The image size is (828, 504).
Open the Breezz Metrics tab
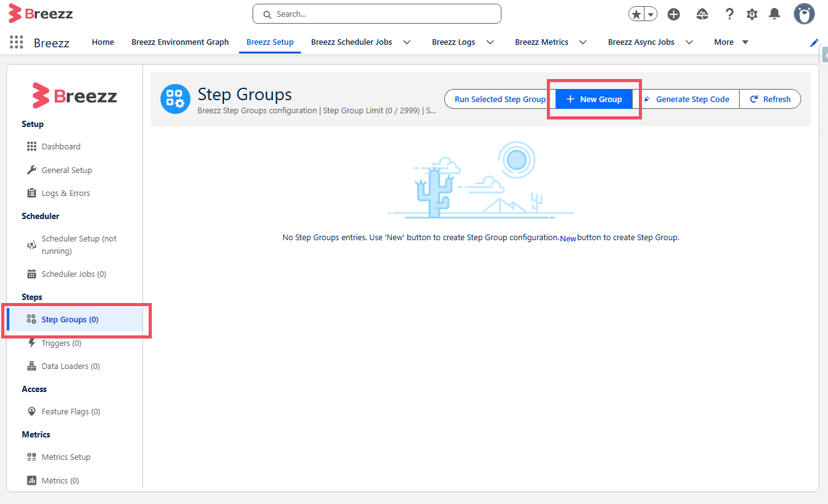tap(542, 42)
